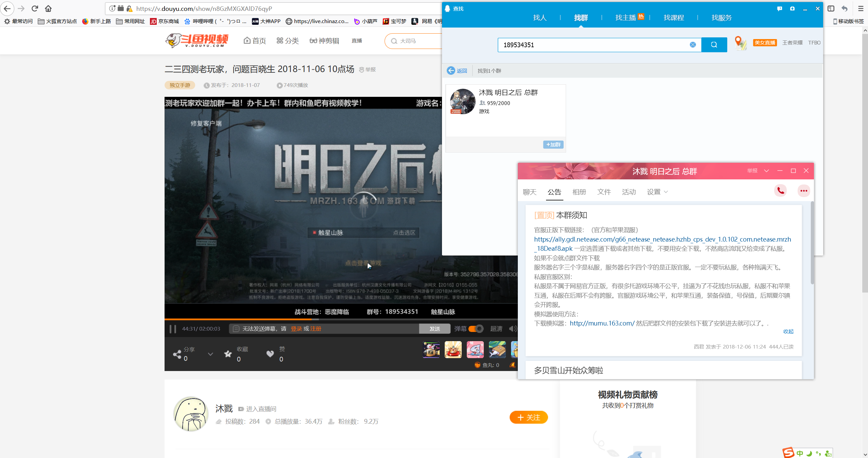
Task: Open the red three-dots more options button
Action: pos(803,191)
